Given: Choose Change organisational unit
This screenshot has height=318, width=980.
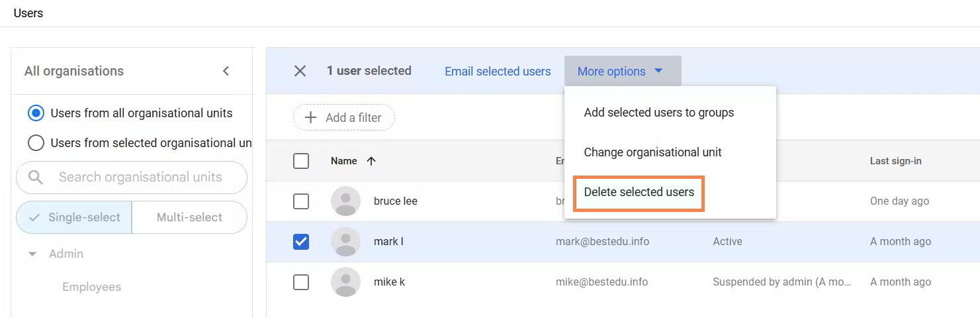Looking at the screenshot, I should (652, 152).
